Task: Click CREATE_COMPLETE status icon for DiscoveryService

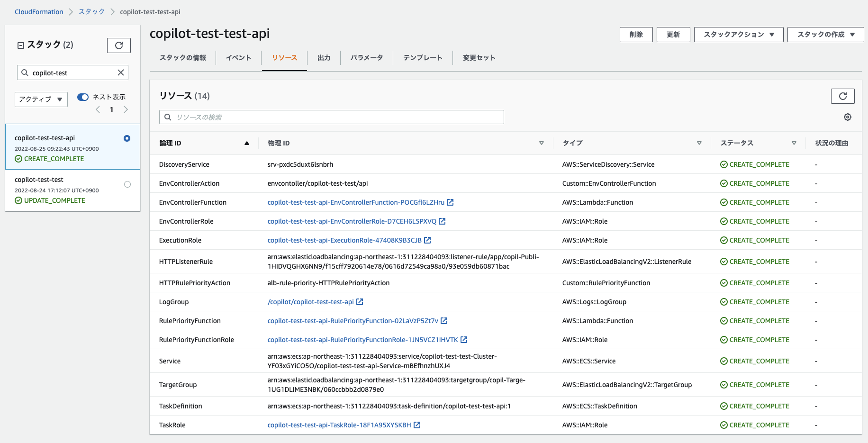Action: coord(724,164)
